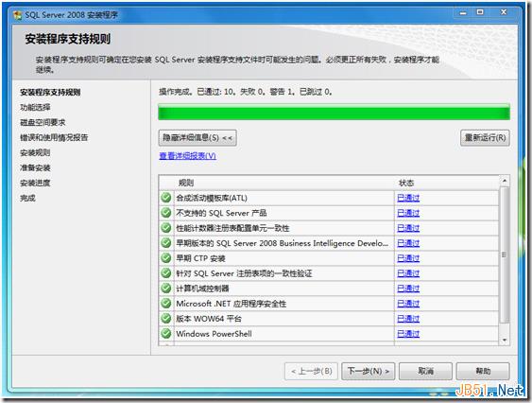Click rule text 计算机域控制器
This screenshot has height=403, width=532.
pos(202,289)
